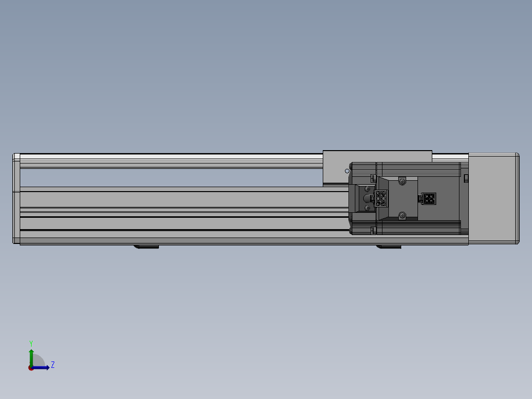Select the right mounting foot under the rail
Viewport: 532px width, 399px height.
389,246
